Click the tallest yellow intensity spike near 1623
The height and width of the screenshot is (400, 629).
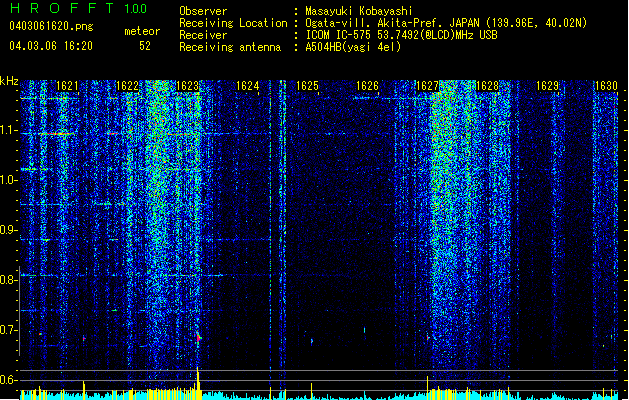(198, 383)
